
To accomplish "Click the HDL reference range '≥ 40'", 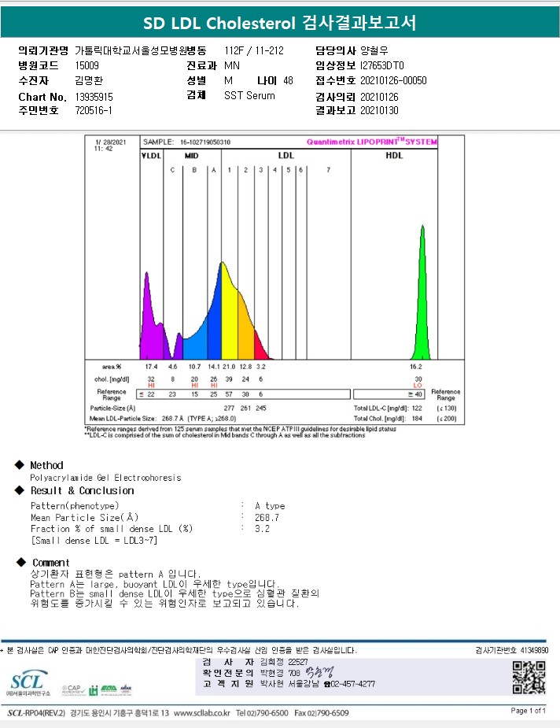I will pyautogui.click(x=415, y=394).
